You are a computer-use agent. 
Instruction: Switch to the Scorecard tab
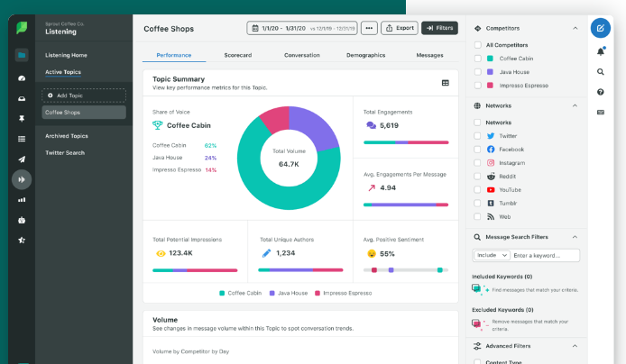coord(238,55)
